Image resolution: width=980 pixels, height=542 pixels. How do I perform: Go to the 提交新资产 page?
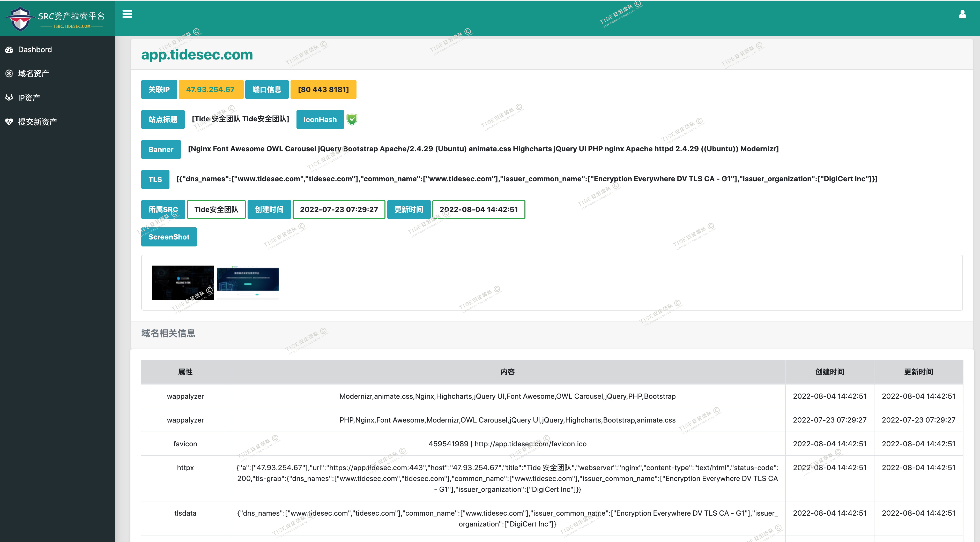click(37, 122)
